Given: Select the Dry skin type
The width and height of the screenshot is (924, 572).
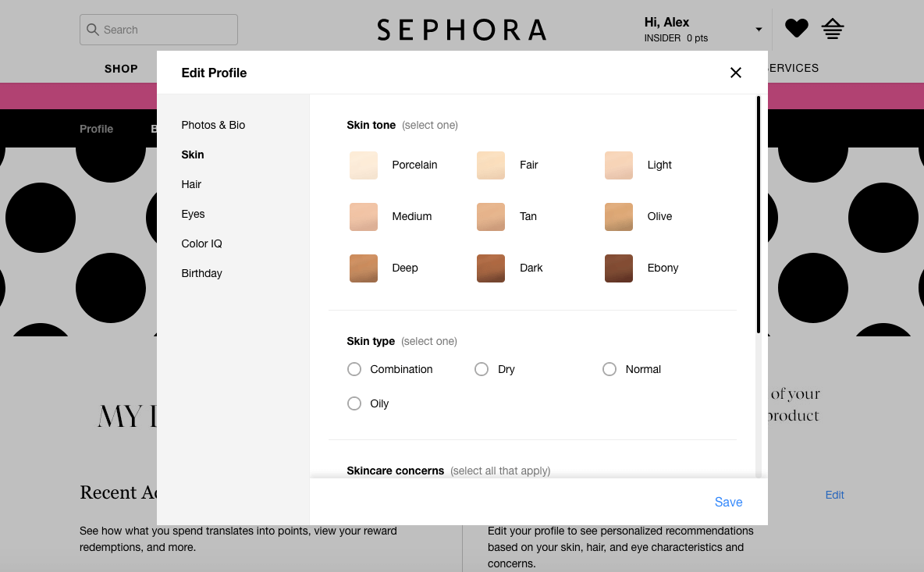Looking at the screenshot, I should 482,368.
